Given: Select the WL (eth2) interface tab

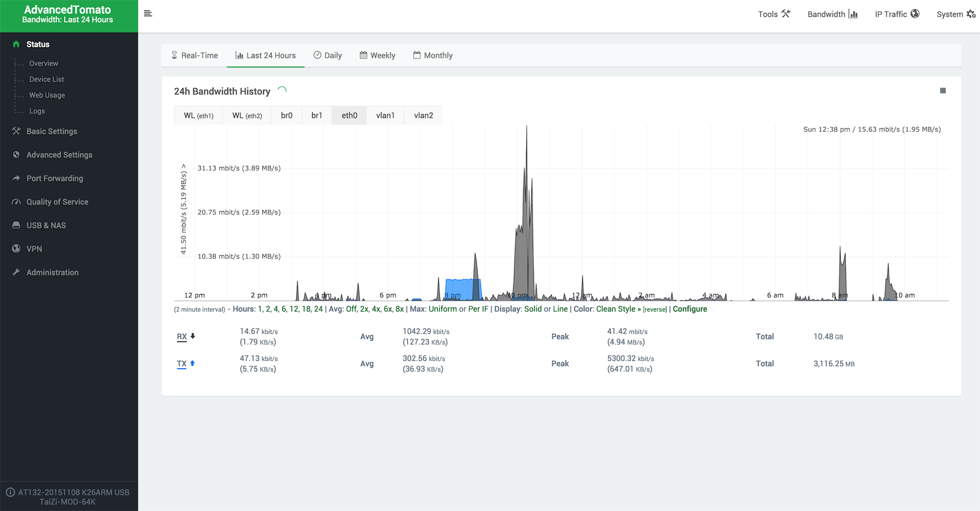Looking at the screenshot, I should tap(247, 115).
